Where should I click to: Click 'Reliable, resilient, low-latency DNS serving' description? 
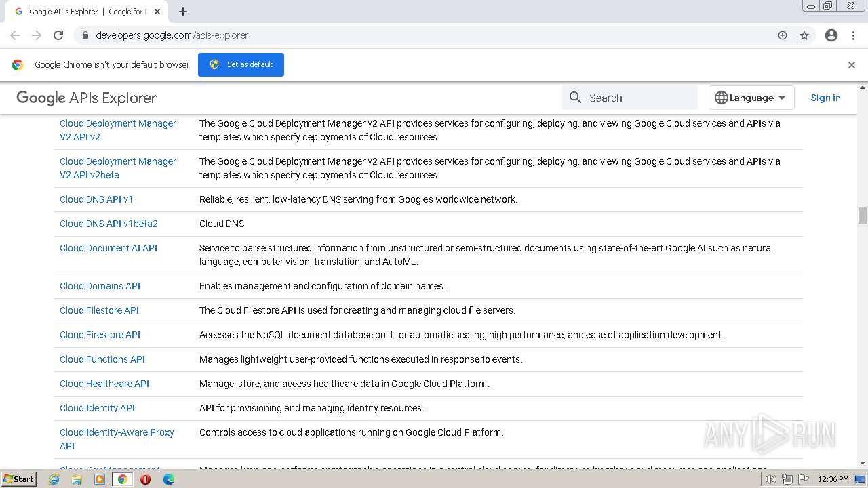coord(359,199)
